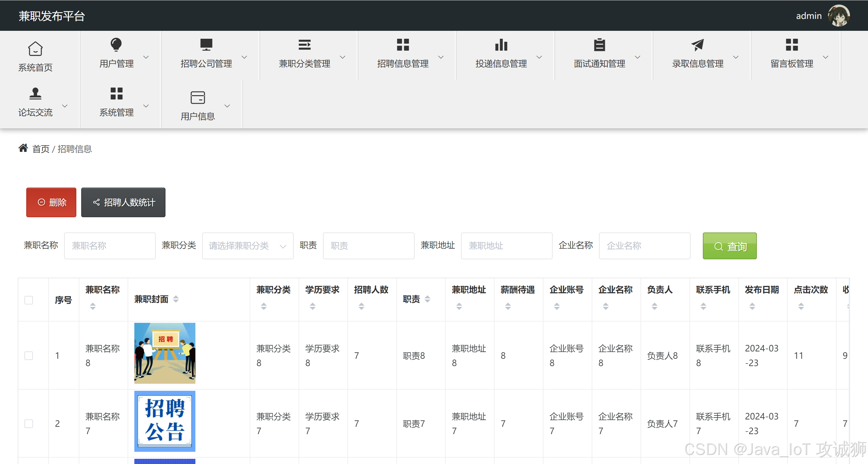The image size is (868, 464).
Task: Sort by the 职责 column arrows
Action: (427, 299)
